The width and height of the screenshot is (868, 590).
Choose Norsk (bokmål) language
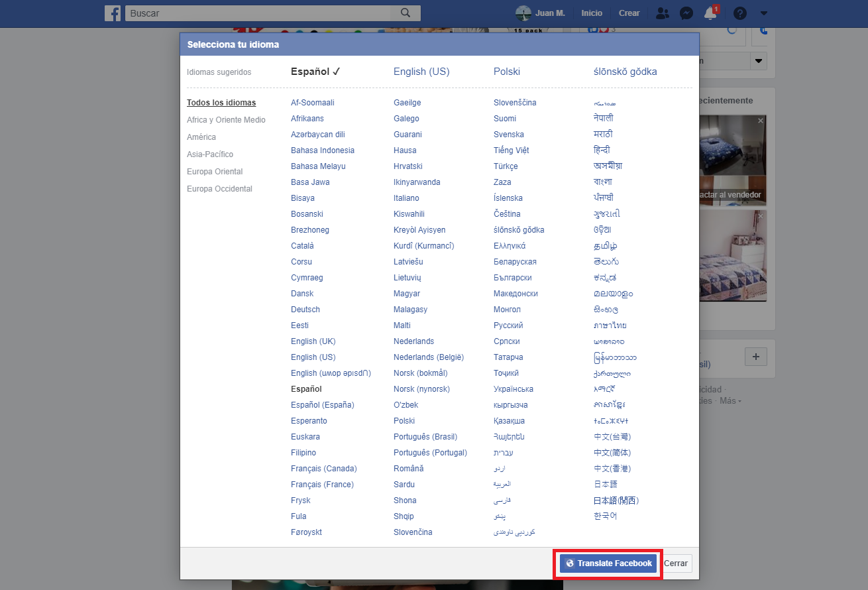click(x=421, y=373)
